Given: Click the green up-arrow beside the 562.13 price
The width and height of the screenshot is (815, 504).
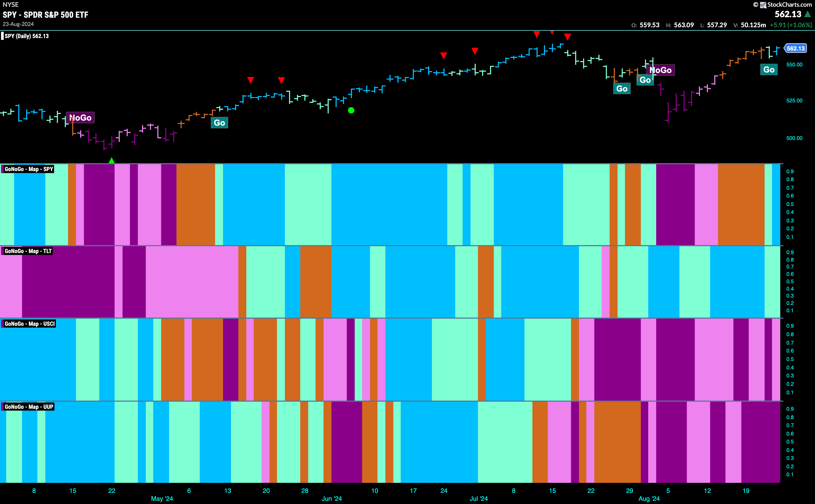Looking at the screenshot, I should [x=808, y=14].
